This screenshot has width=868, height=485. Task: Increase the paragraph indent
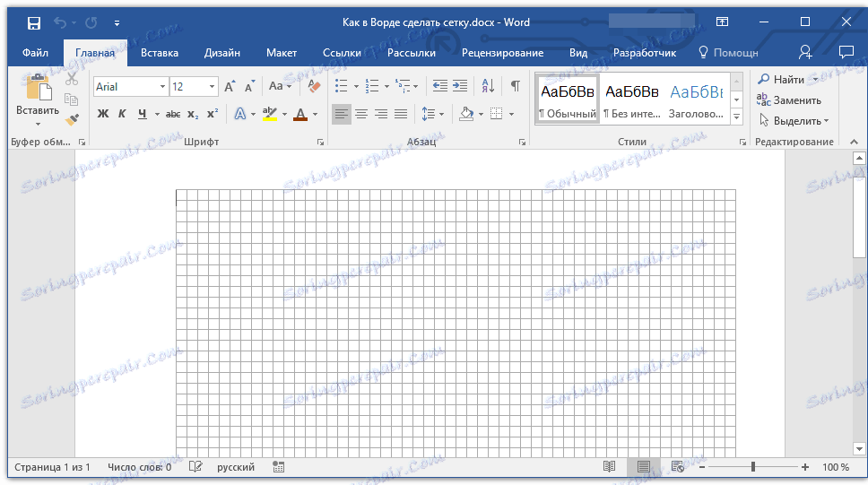click(x=460, y=86)
